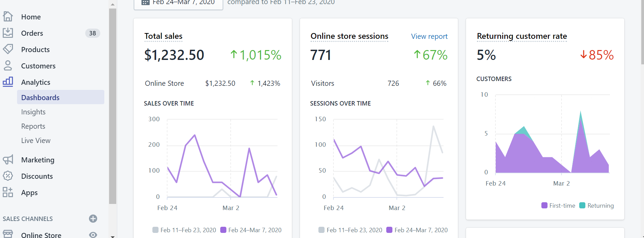Click the main page scrollbar thumb
644x238 pixels.
[643, 32]
